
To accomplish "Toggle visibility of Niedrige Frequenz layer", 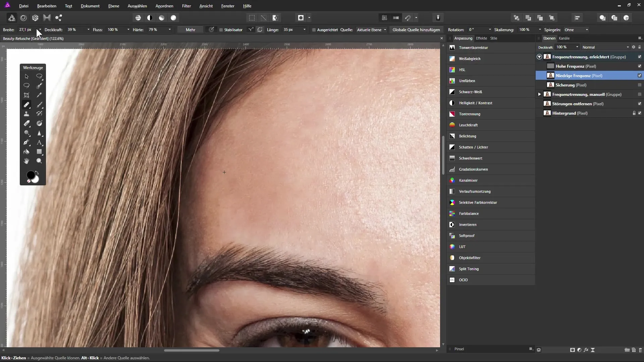I will tap(640, 76).
